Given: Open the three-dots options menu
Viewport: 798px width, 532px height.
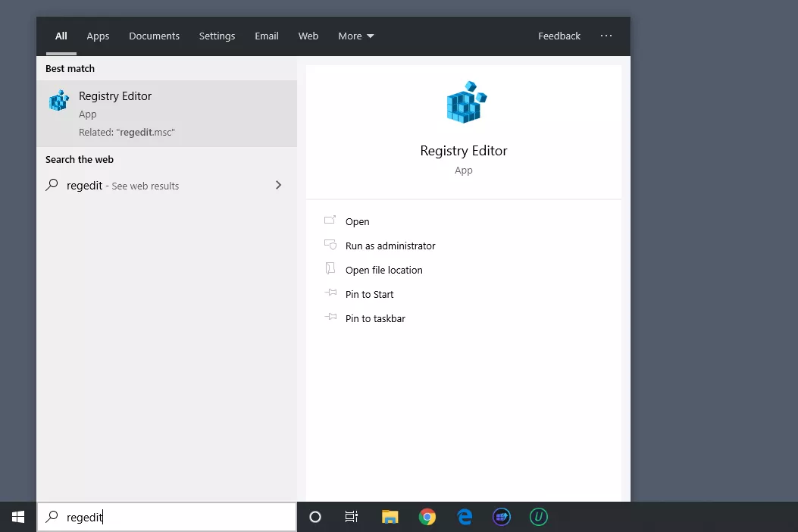Looking at the screenshot, I should tap(606, 36).
